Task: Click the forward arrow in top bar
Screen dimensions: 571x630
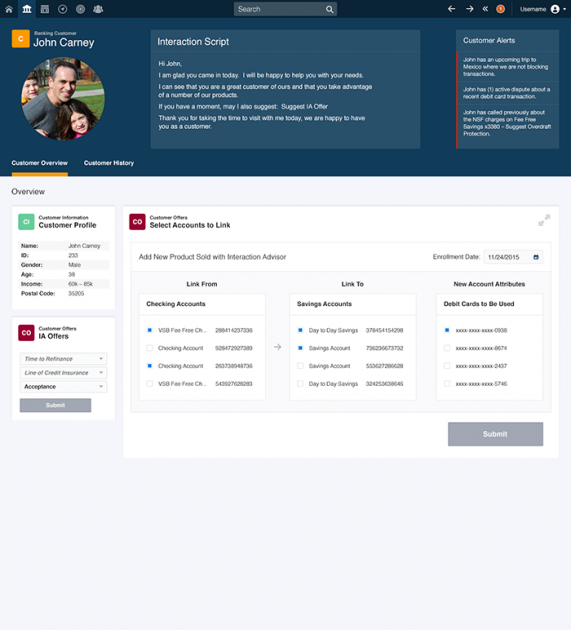Action: coord(470,9)
